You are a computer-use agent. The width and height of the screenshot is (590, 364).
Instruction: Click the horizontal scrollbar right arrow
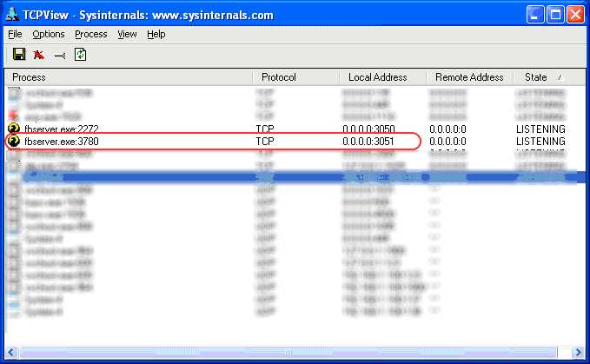click(578, 353)
